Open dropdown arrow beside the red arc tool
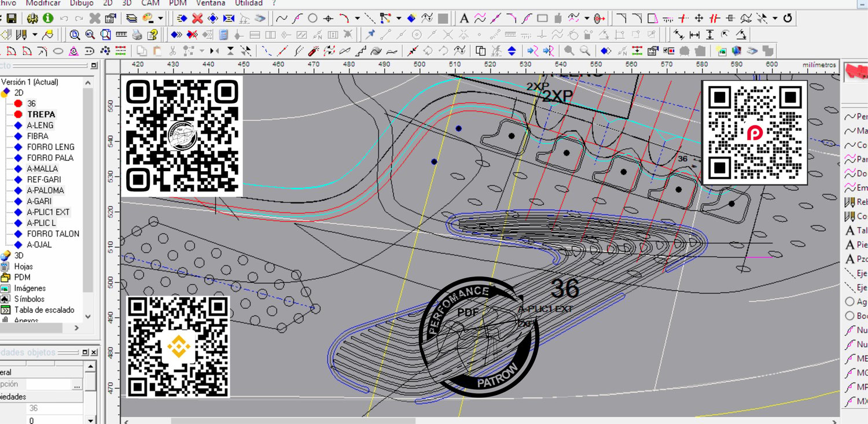 (x=357, y=19)
